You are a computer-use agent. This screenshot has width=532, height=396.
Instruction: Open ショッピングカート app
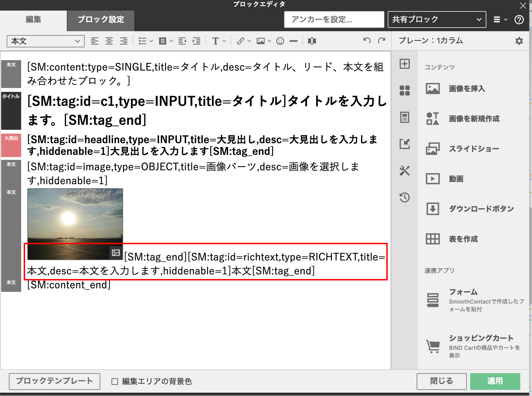(474, 346)
